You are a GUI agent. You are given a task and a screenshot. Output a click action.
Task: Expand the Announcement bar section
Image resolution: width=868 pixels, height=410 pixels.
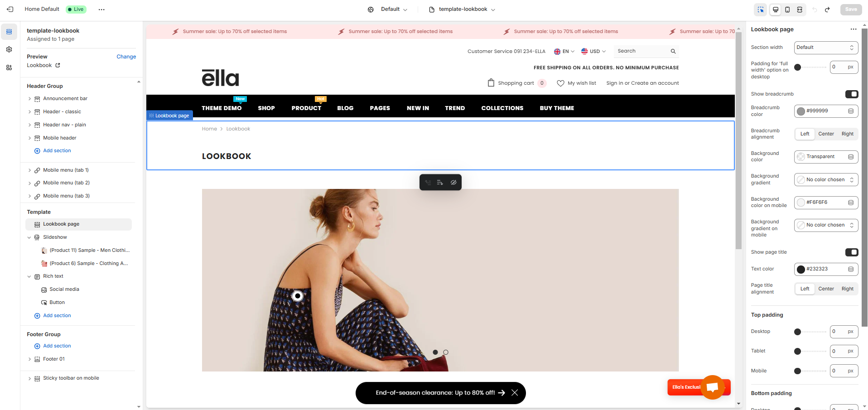[30, 99]
